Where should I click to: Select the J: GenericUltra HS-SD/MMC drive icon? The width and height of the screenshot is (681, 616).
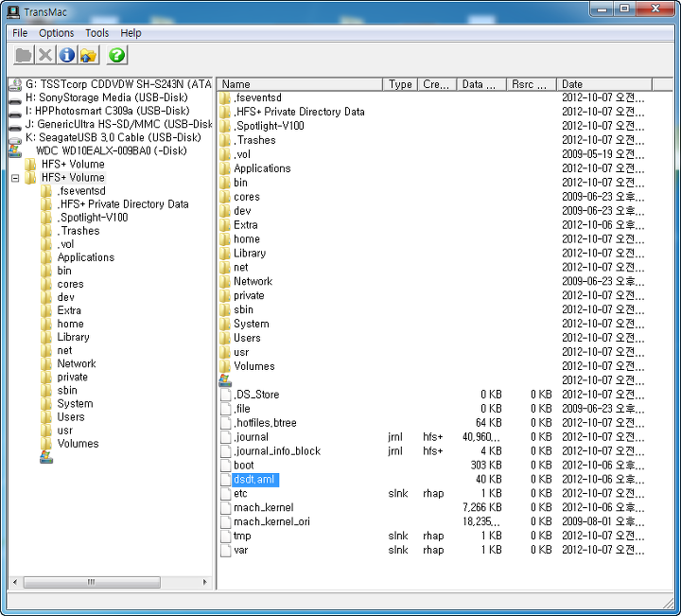coord(15,128)
